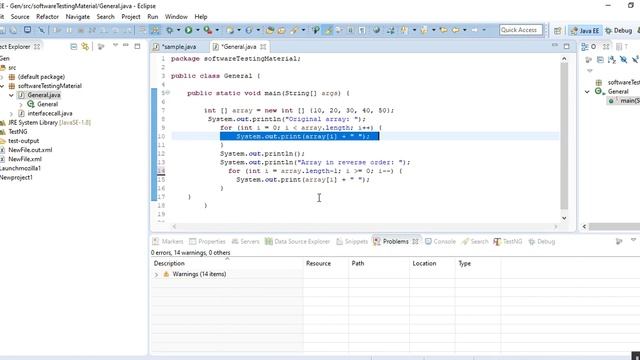This screenshot has height=360, width=640.
Task: Switch to the Servers tab
Action: (x=245, y=242)
